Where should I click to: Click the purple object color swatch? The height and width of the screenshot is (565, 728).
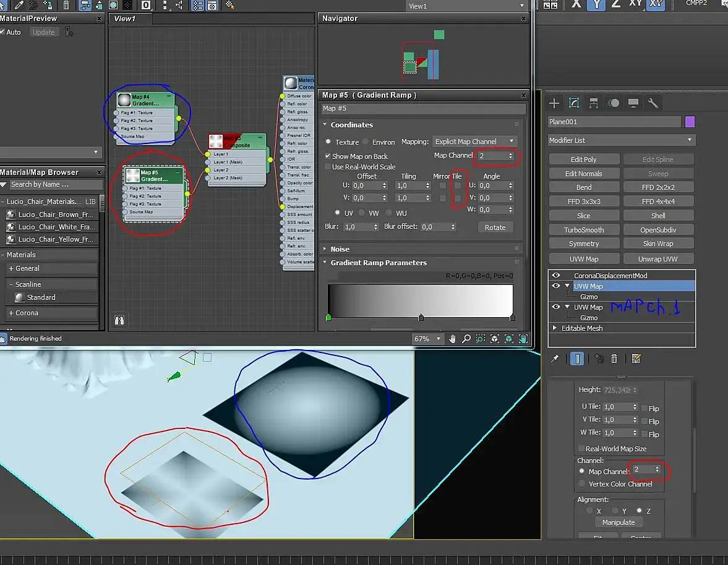coord(690,122)
